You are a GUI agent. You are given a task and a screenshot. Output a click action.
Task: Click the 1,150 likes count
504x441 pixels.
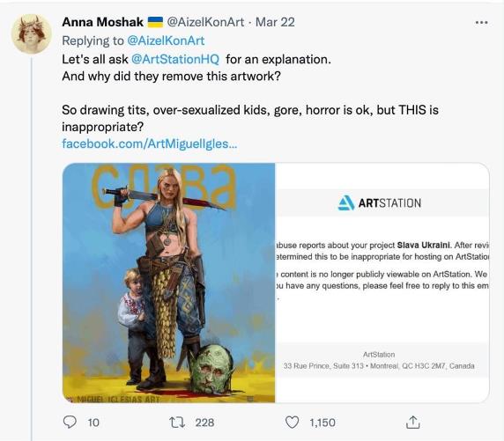322,423
